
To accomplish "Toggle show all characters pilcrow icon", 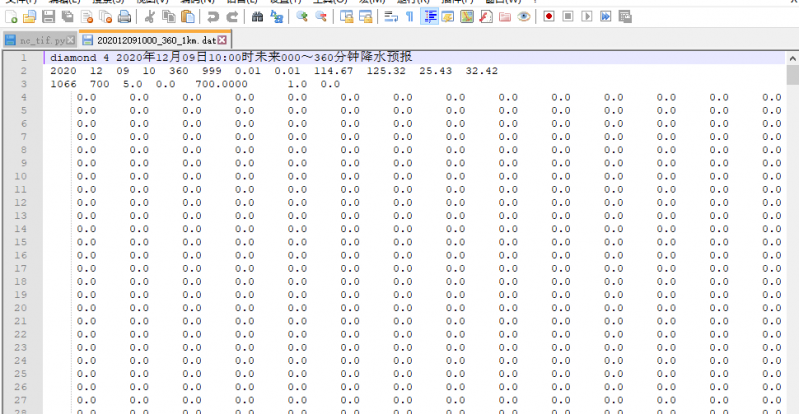I will tap(409, 17).
